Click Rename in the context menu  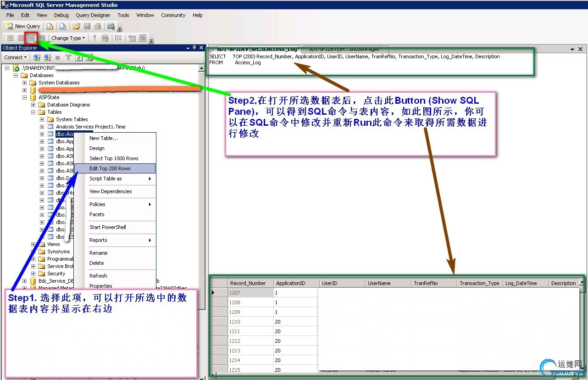115,253
